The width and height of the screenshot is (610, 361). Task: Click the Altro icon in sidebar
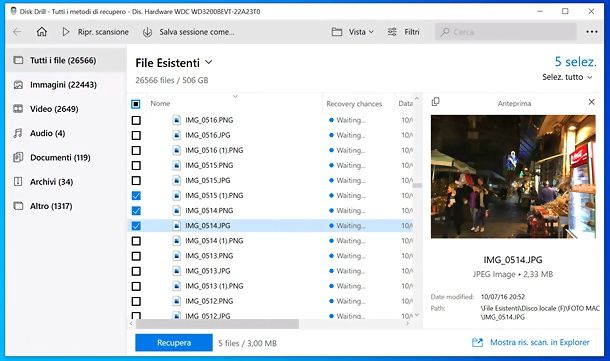pyautogui.click(x=18, y=206)
